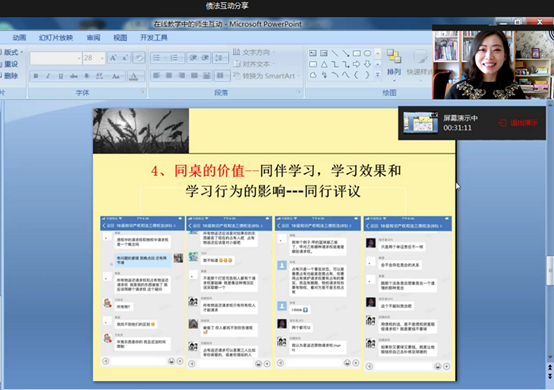Expand the shapes gallery more arrow
Screen dimensions: 554x390
coord(377,75)
